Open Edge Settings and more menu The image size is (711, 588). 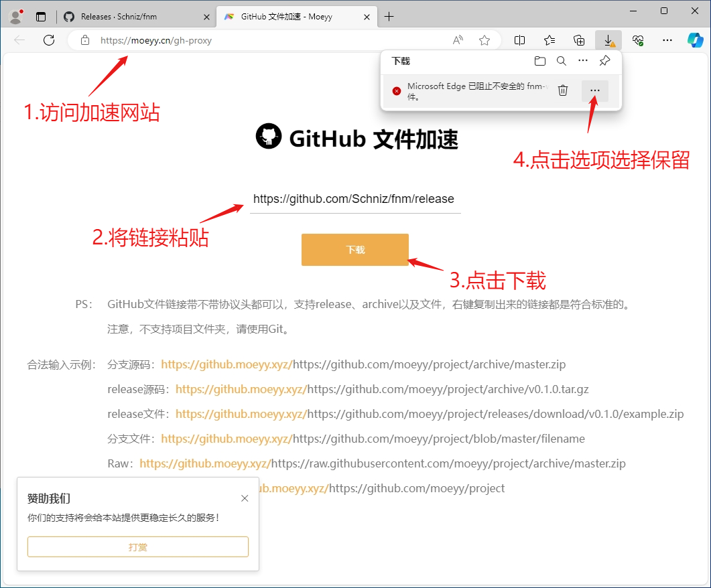(x=667, y=40)
